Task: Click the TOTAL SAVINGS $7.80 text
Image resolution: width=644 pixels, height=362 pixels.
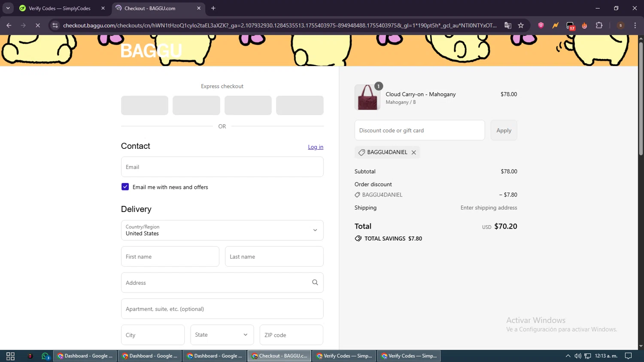Action: click(x=393, y=238)
